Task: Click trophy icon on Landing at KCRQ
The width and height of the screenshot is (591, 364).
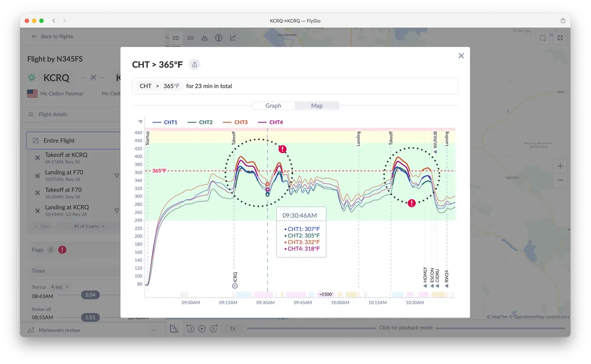Action: (117, 210)
